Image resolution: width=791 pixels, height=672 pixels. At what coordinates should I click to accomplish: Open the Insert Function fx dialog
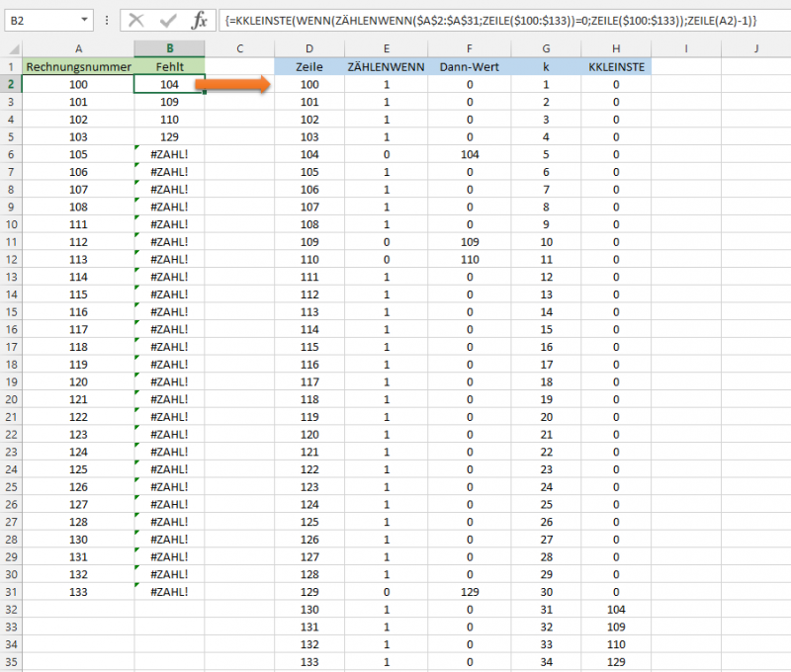[x=199, y=20]
